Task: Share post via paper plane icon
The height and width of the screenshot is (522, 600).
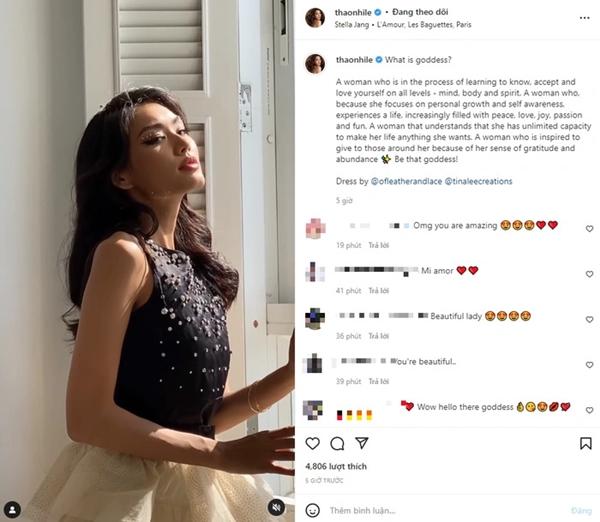Action: 362,443
